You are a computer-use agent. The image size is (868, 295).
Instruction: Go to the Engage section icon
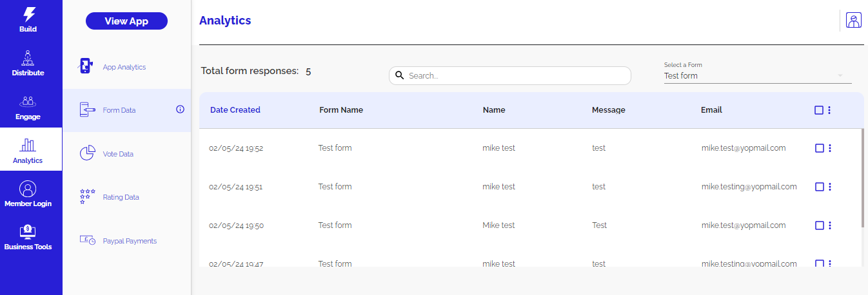click(x=28, y=102)
